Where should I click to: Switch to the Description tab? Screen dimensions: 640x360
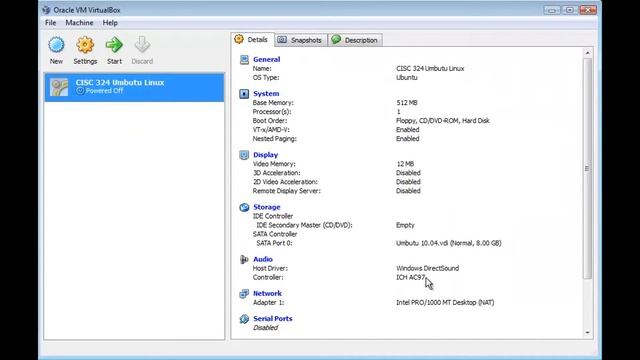(x=355, y=40)
